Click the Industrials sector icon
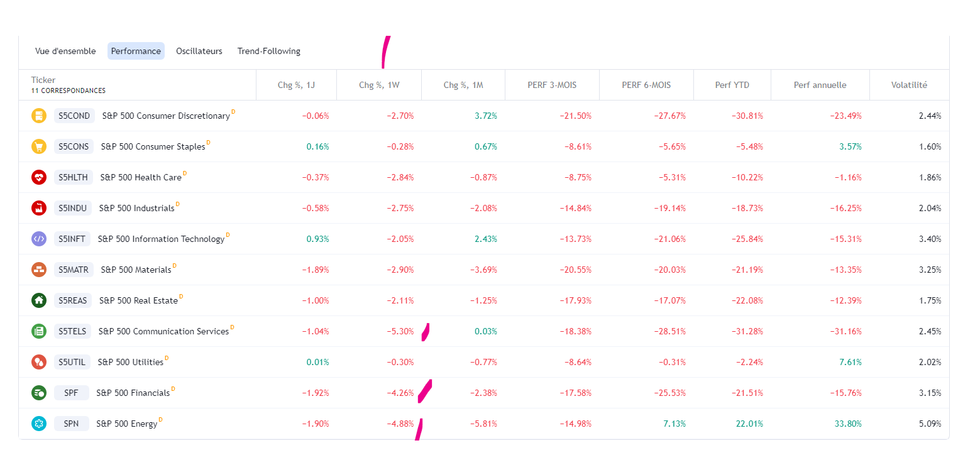This screenshot has height=460, width=980. point(39,208)
